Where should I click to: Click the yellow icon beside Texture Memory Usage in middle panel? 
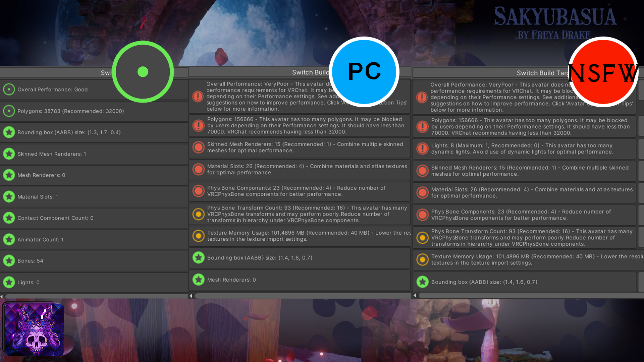198,236
